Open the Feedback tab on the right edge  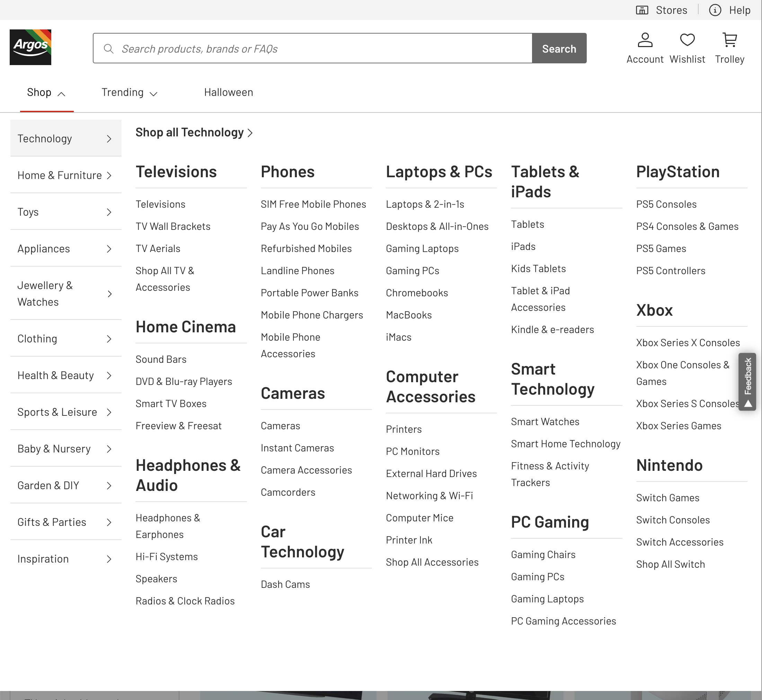[x=747, y=381]
